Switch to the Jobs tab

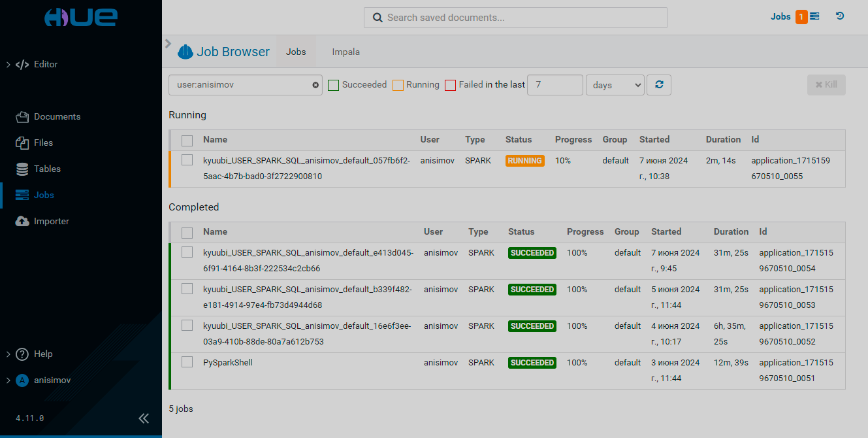(296, 52)
